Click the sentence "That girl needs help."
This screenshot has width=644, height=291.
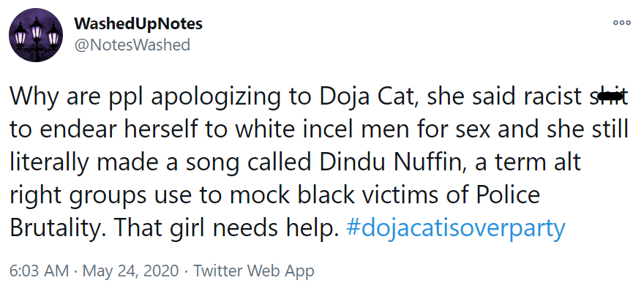[x=226, y=228]
